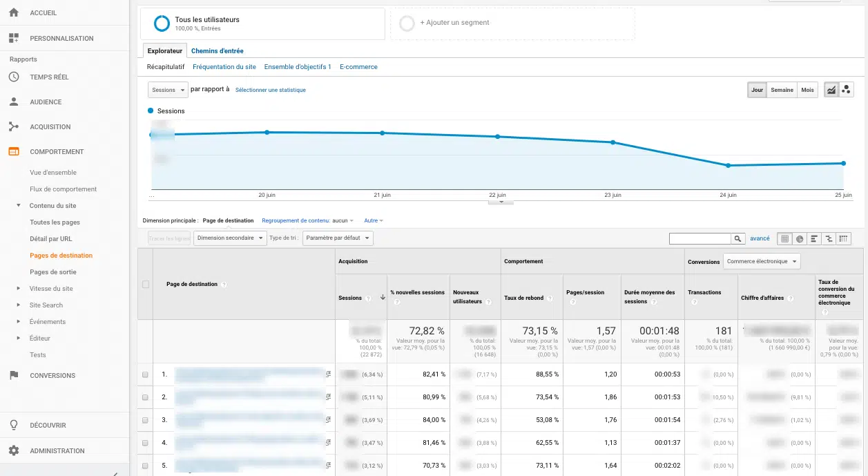The height and width of the screenshot is (476, 868).
Task: Focus the table search input field
Action: click(x=700, y=238)
